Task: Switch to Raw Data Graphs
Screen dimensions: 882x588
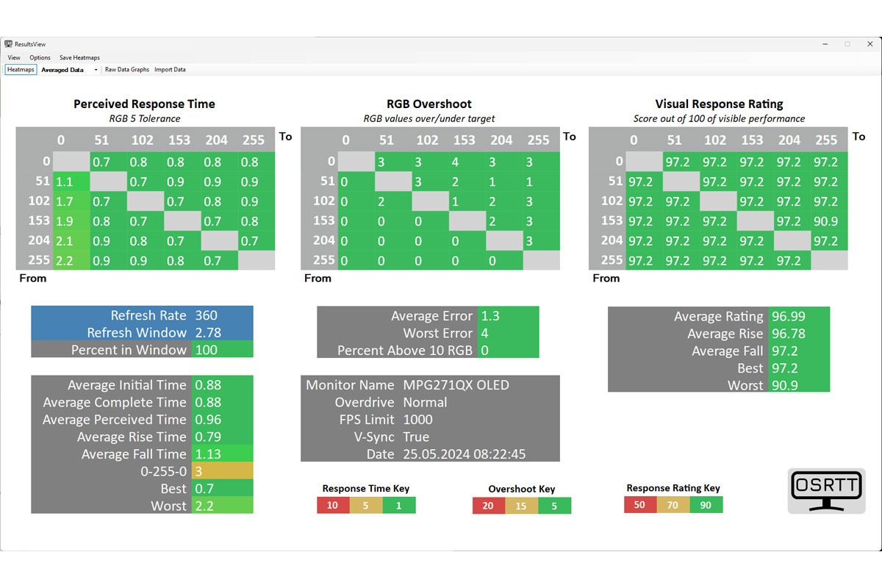Action: pos(127,70)
